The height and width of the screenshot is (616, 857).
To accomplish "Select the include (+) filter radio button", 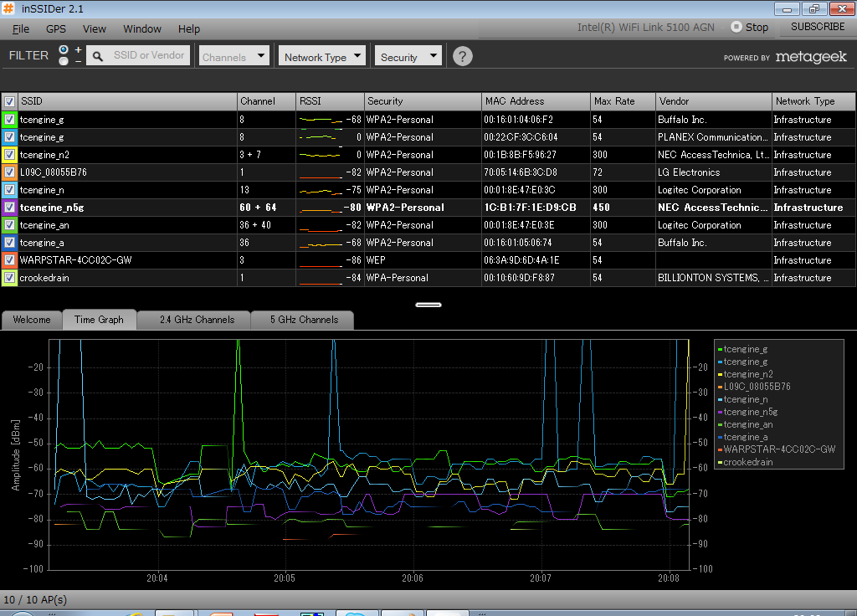I will pos(64,49).
